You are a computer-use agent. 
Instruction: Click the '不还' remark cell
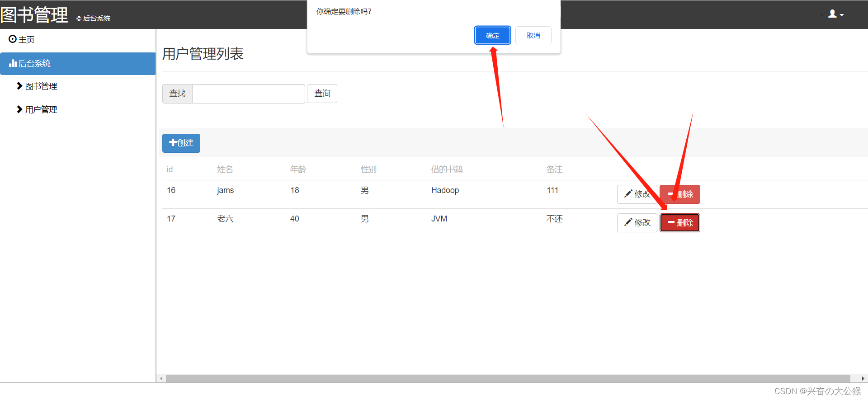click(x=555, y=219)
